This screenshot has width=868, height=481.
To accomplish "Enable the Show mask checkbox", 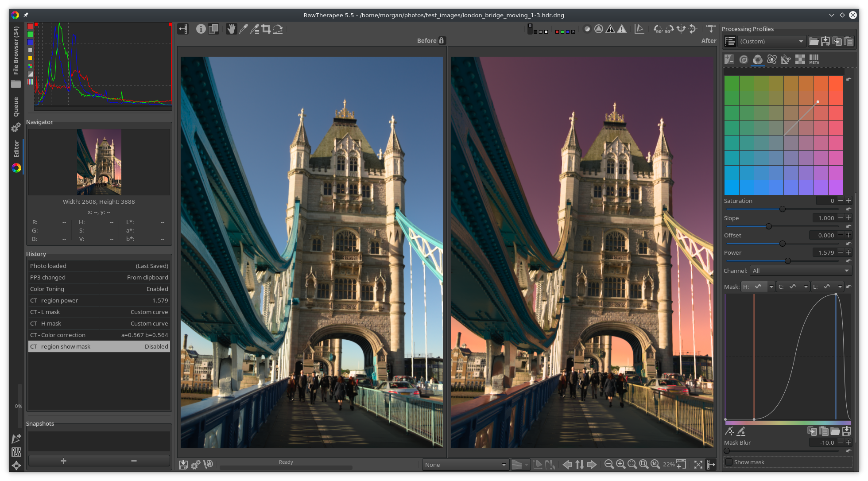I will coord(729,462).
